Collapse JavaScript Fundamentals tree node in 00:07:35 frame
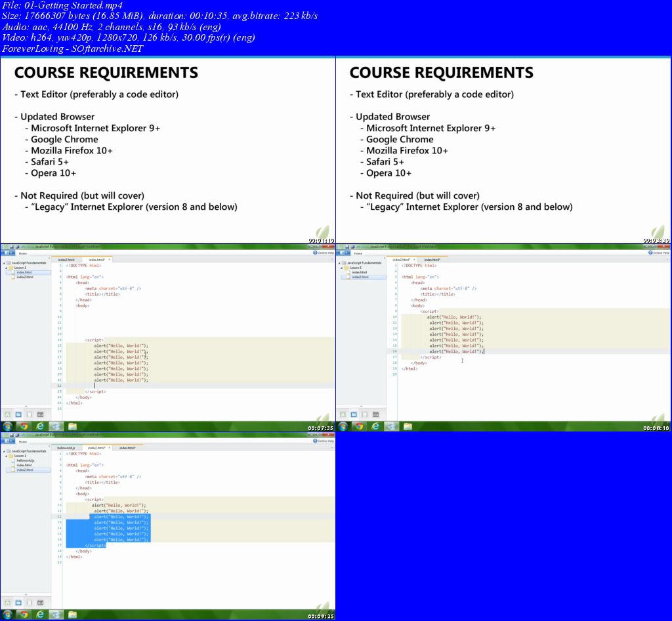 click(x=3, y=263)
